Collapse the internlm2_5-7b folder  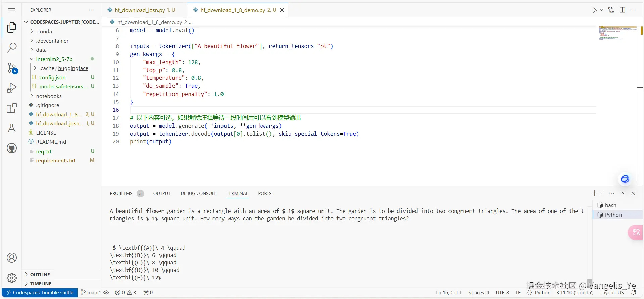(62, 59)
